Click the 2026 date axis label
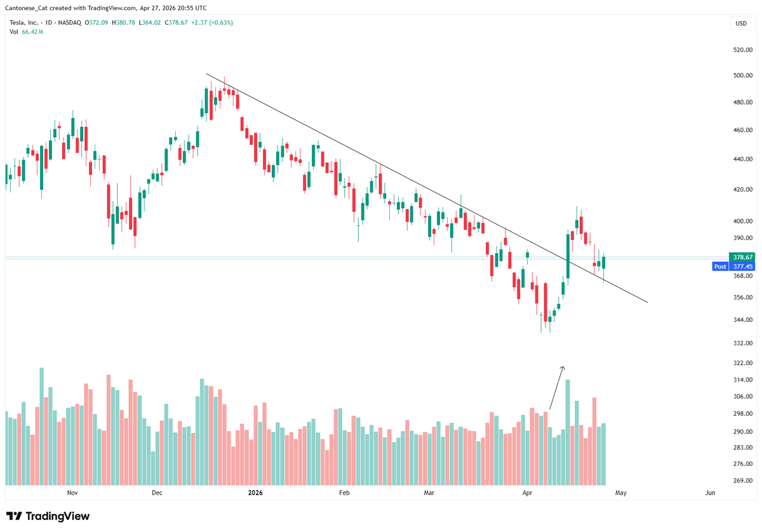Image resolution: width=762 pixels, height=532 pixels. [x=255, y=493]
